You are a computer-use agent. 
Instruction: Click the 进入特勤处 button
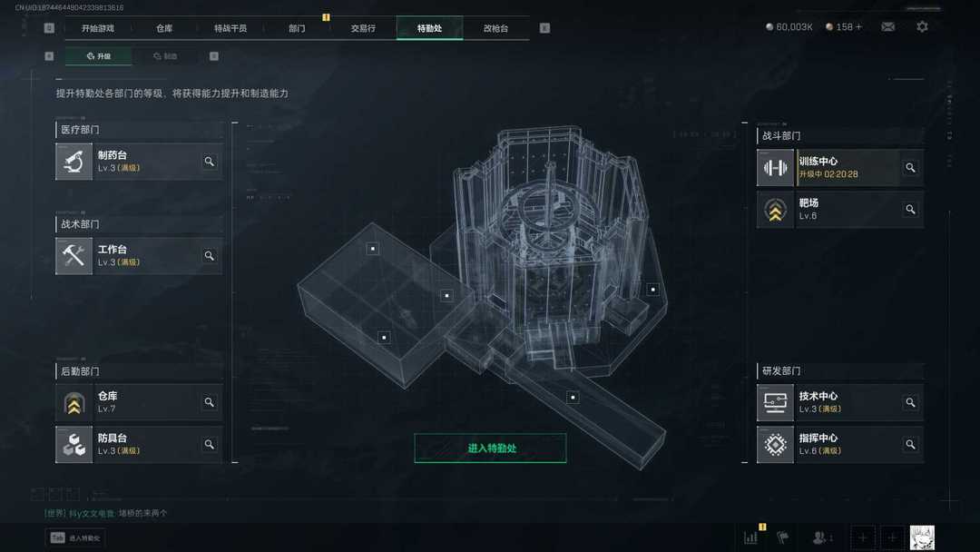click(x=491, y=448)
